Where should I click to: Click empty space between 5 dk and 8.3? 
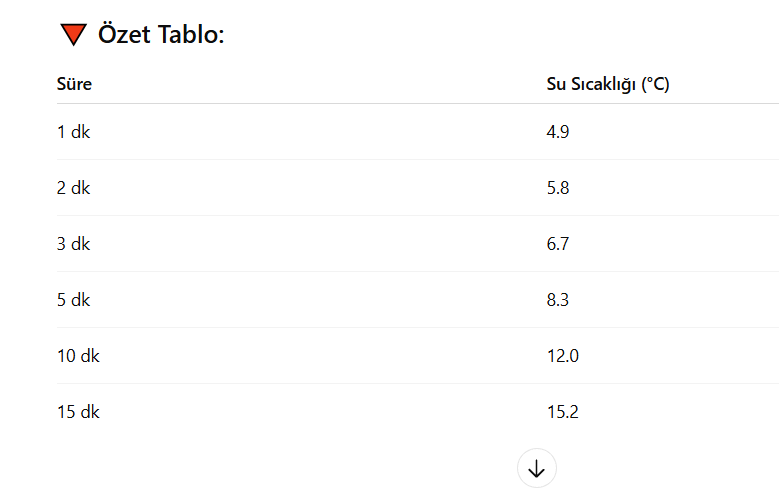[318, 300]
